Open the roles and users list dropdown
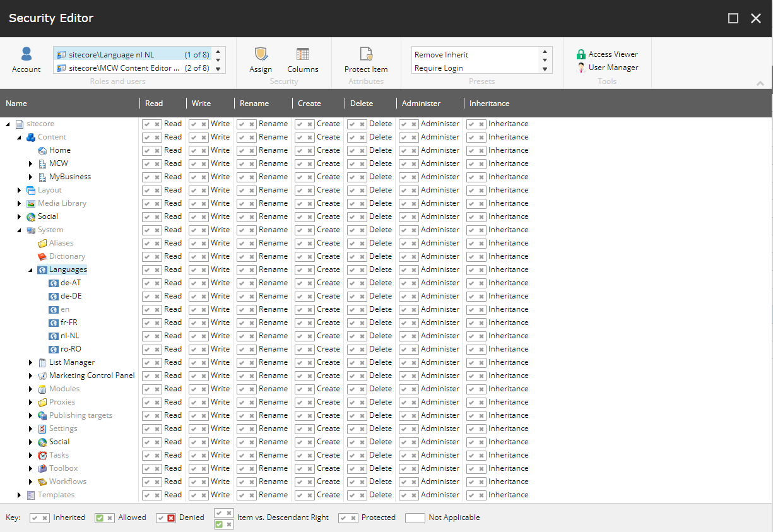Viewport: 773px width, 532px height. tap(218, 69)
